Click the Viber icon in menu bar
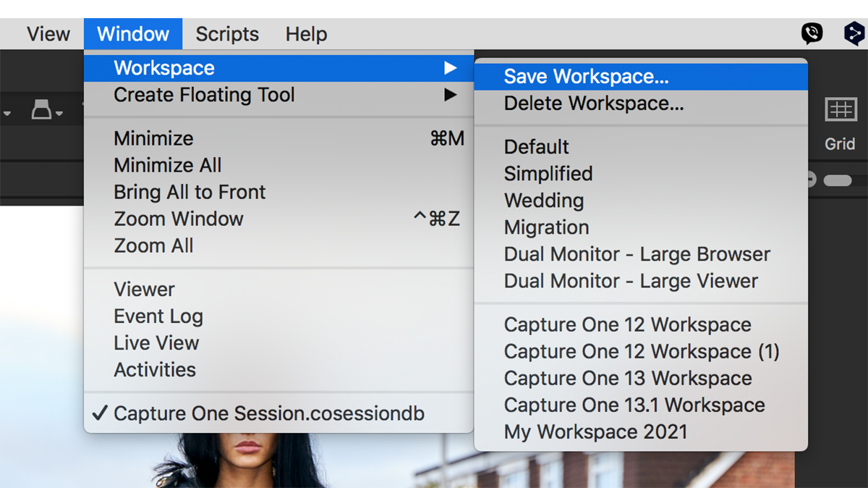Image resolution: width=868 pixels, height=488 pixels. click(812, 33)
